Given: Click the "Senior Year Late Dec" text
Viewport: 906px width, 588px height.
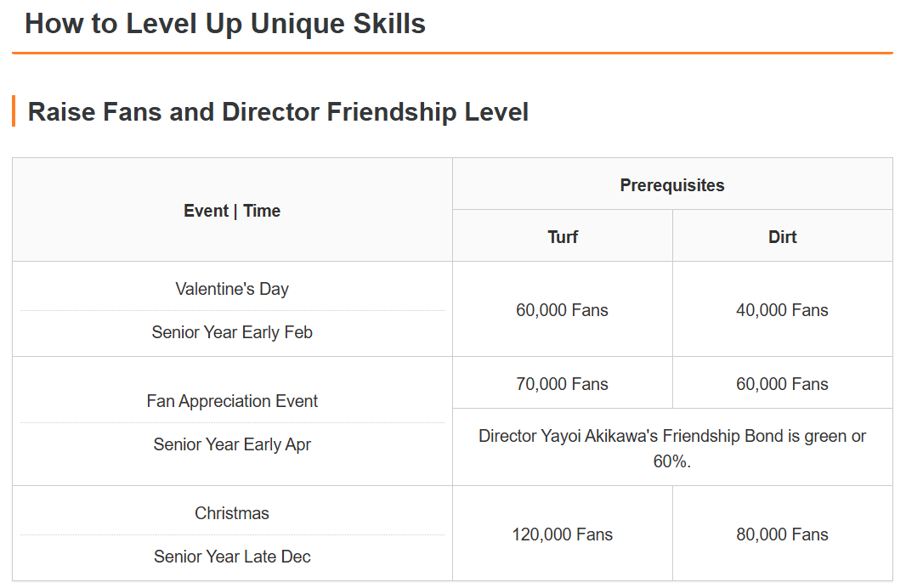Looking at the screenshot, I should (232, 557).
